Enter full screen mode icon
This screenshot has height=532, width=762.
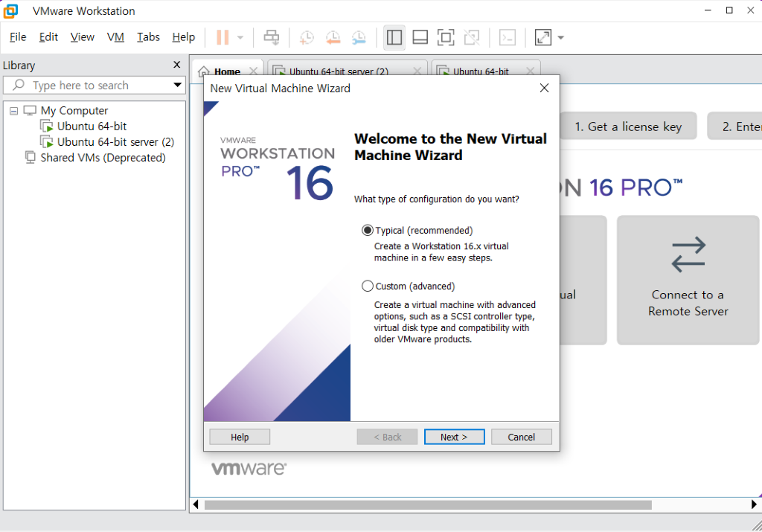click(x=446, y=37)
